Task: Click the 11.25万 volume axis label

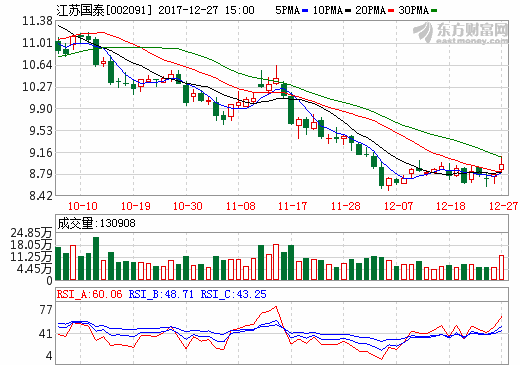Action: point(31,257)
